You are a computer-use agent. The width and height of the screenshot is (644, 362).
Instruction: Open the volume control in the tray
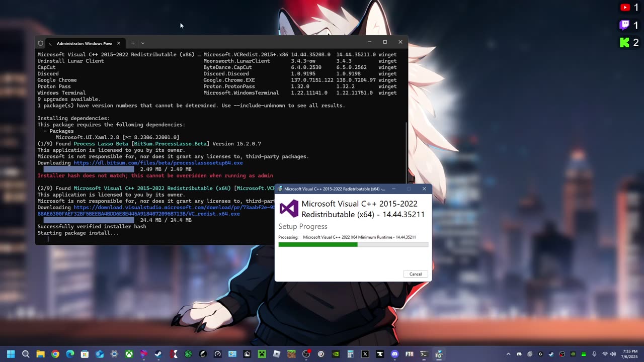pyautogui.click(x=614, y=354)
